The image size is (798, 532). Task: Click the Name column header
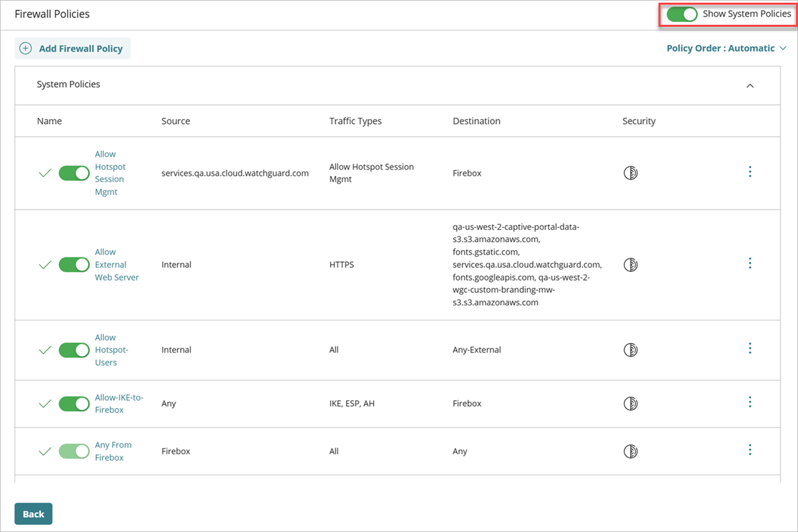49,121
